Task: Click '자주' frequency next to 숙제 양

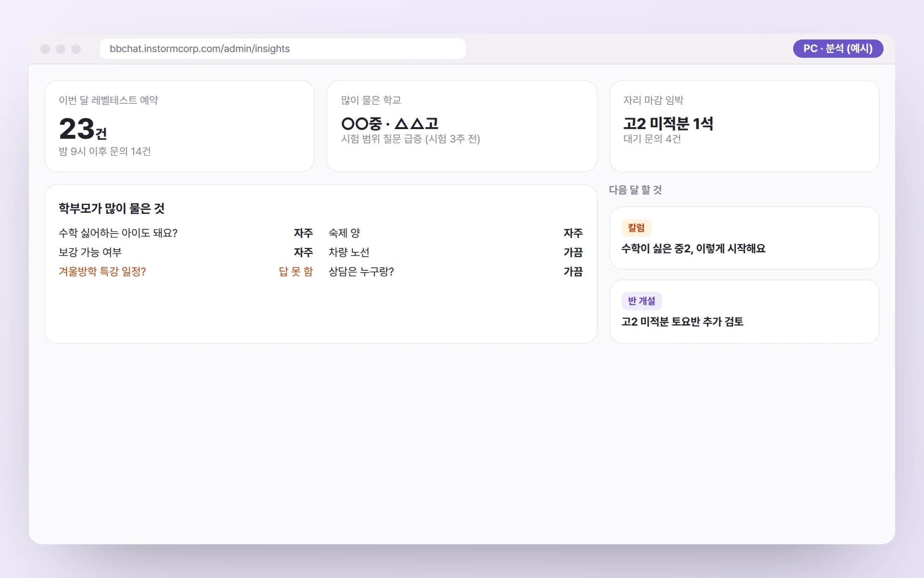Action: coord(573,233)
